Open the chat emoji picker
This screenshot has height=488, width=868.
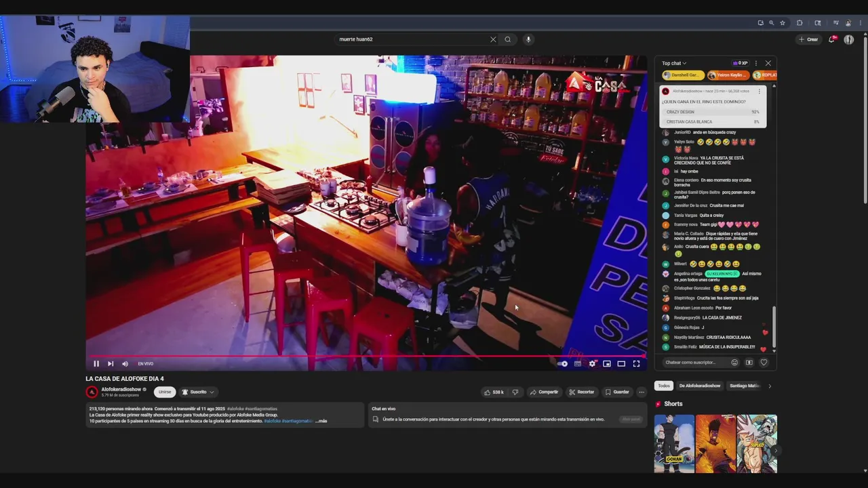734,363
